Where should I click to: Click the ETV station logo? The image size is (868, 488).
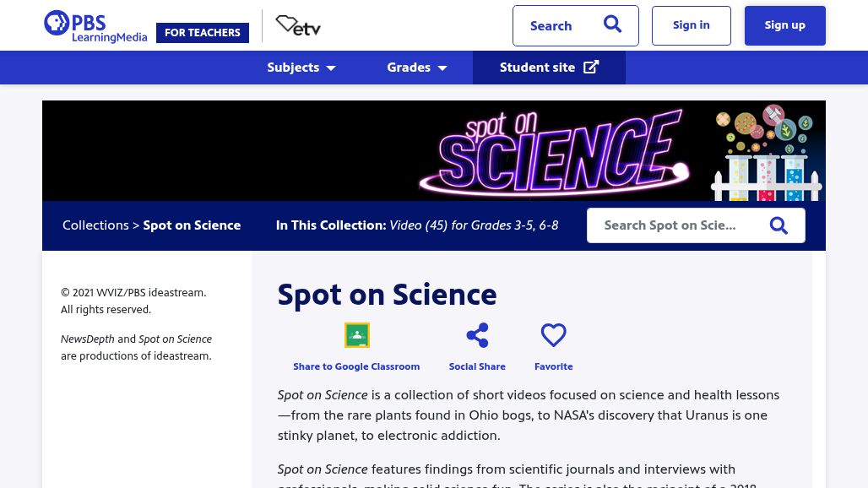[298, 26]
